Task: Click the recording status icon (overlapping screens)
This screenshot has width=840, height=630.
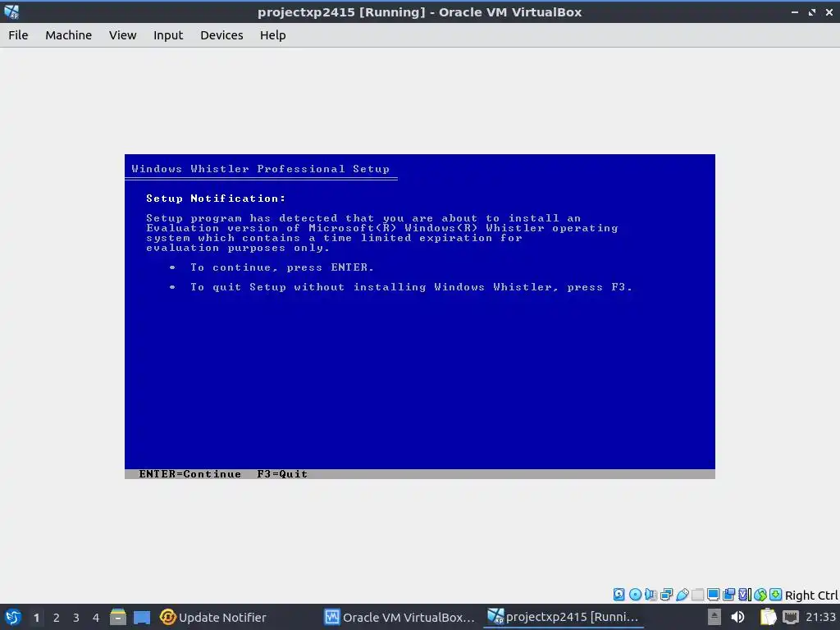Action: (728, 594)
